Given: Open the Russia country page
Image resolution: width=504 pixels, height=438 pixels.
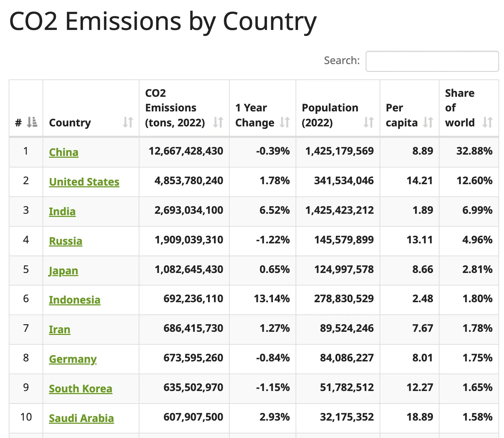Looking at the screenshot, I should coord(66,241).
